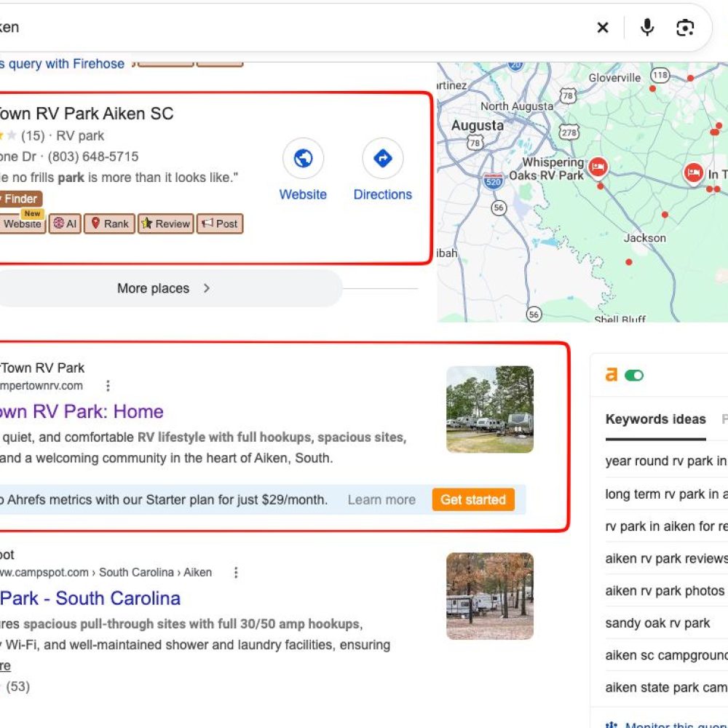The image size is (728, 728).
Task: Select keyword 'long term rv park in'
Action: tap(667, 494)
